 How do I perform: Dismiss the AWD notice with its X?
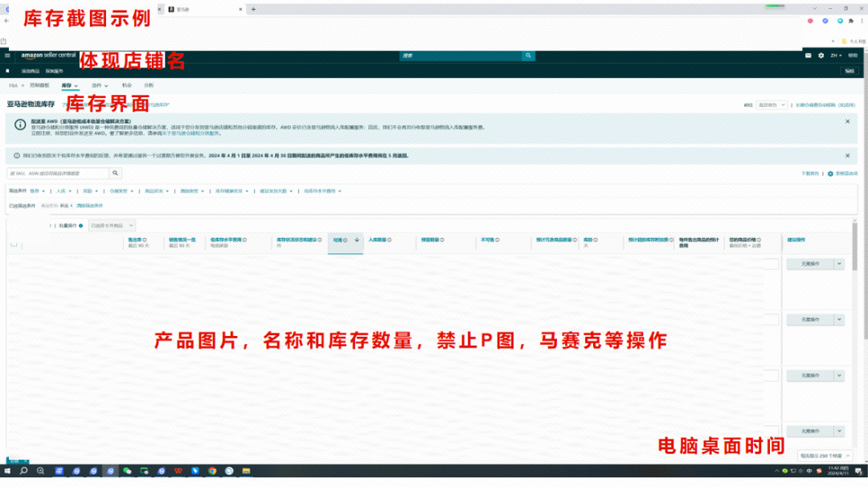point(848,122)
